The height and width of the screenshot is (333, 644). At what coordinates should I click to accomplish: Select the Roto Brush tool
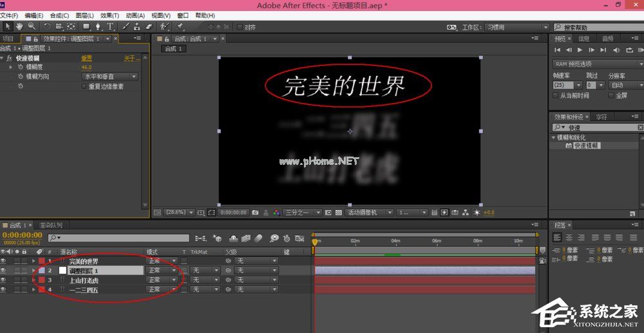click(x=164, y=26)
